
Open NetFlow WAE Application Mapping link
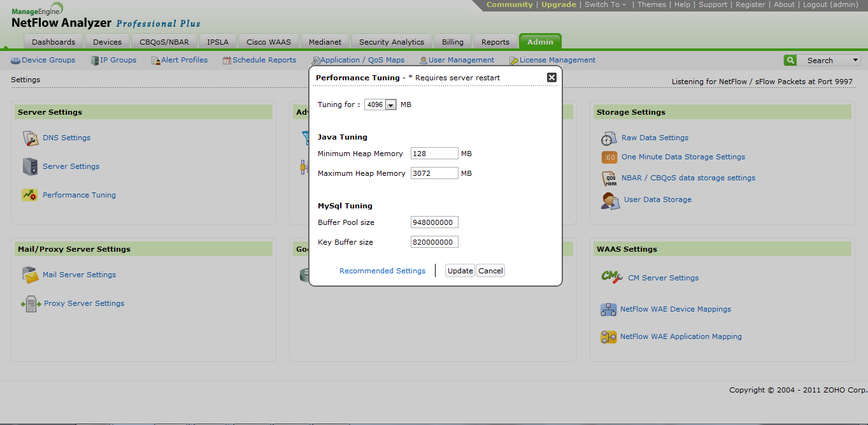681,336
